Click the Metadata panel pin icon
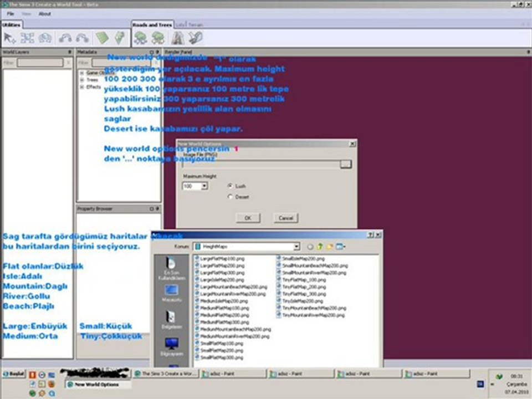 point(157,52)
